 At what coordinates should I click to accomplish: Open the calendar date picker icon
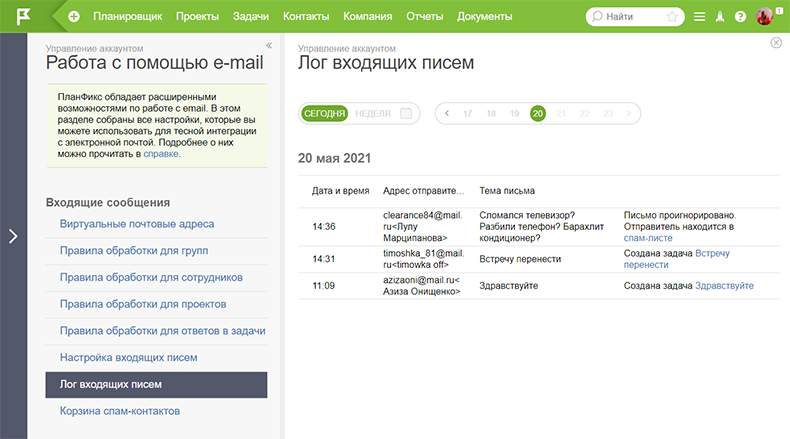point(406,113)
